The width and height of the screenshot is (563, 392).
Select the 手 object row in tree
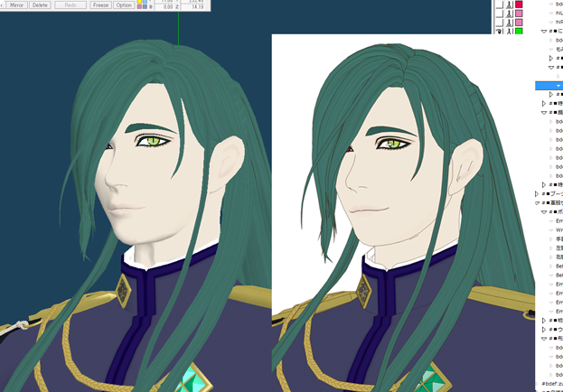click(559, 239)
